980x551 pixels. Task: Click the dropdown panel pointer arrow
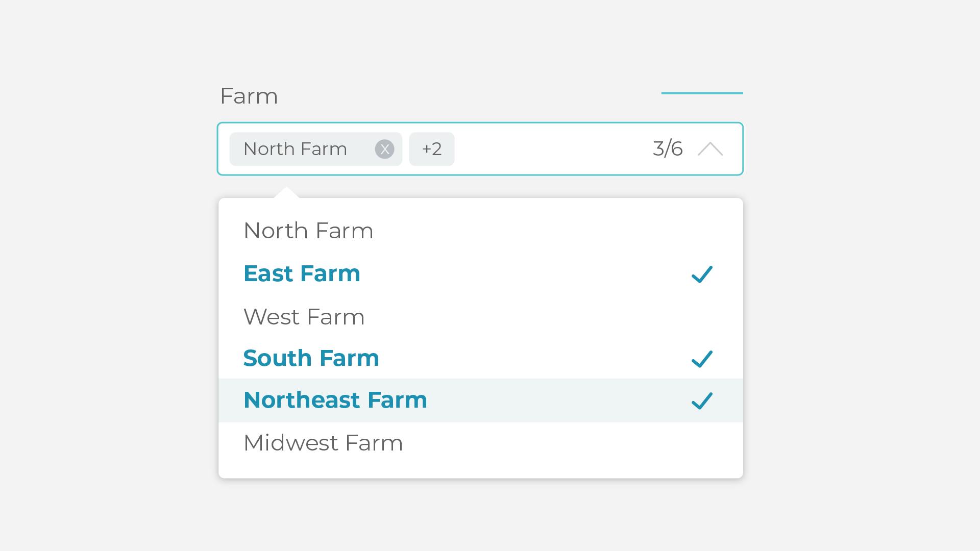click(286, 193)
